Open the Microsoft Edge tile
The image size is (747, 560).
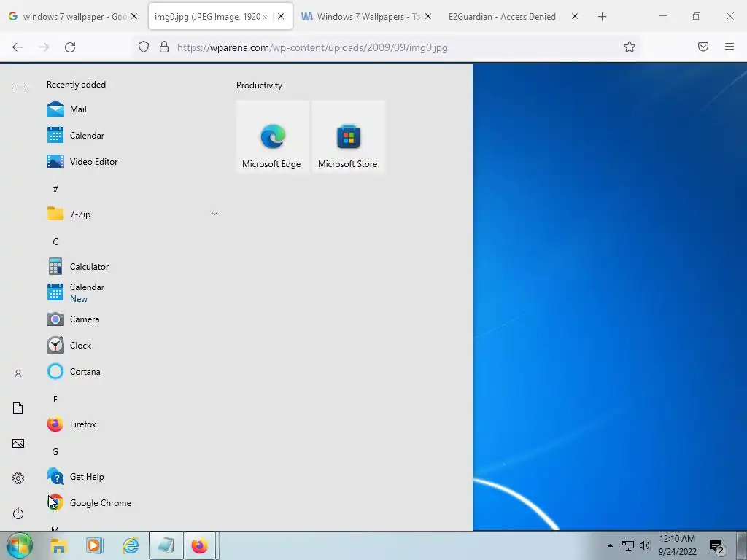273,136
